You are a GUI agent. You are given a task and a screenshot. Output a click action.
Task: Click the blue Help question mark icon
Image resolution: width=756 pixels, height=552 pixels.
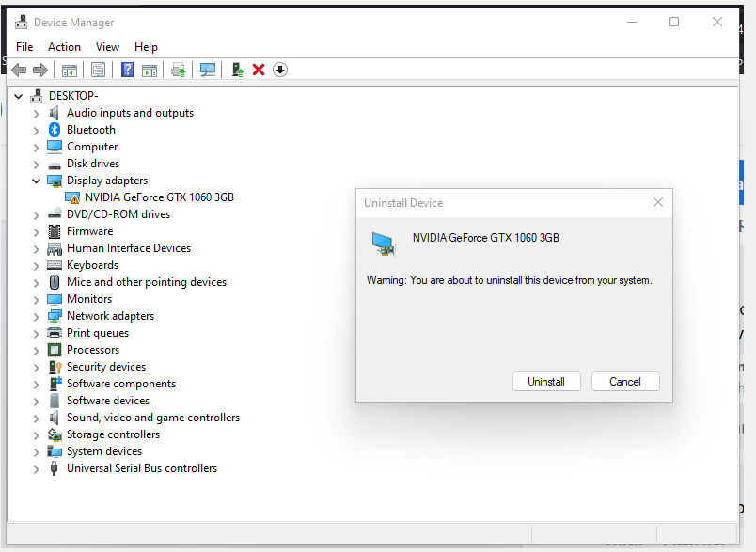coord(127,70)
